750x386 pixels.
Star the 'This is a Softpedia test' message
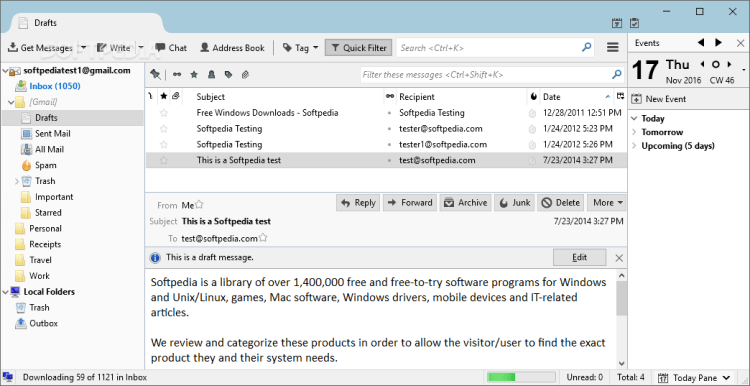(164, 161)
